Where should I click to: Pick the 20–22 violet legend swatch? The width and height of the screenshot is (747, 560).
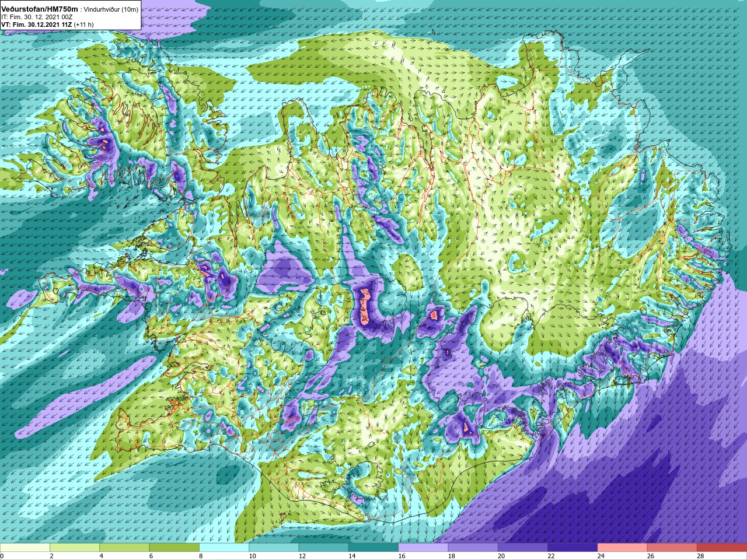[523, 548]
